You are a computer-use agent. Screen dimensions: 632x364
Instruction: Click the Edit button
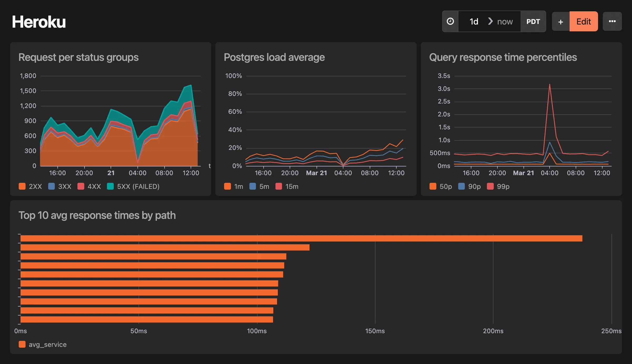[x=584, y=21]
